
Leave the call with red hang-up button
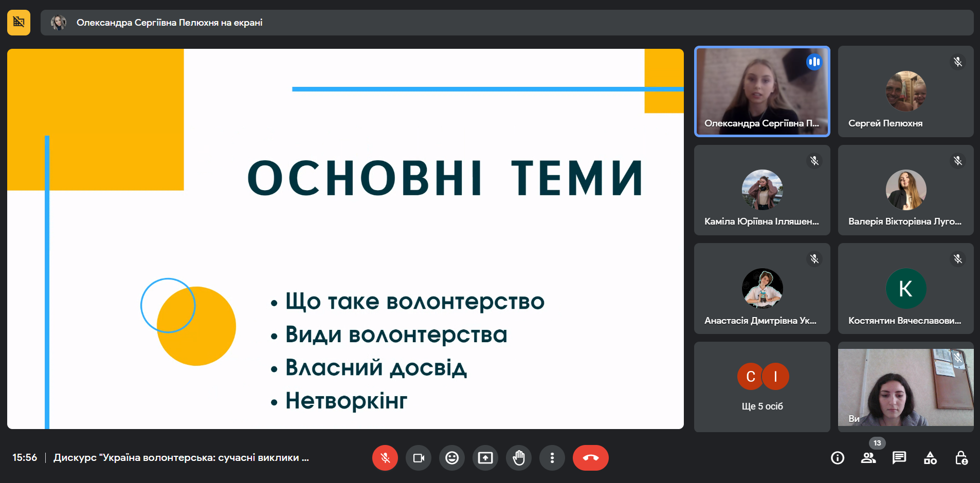tap(590, 458)
